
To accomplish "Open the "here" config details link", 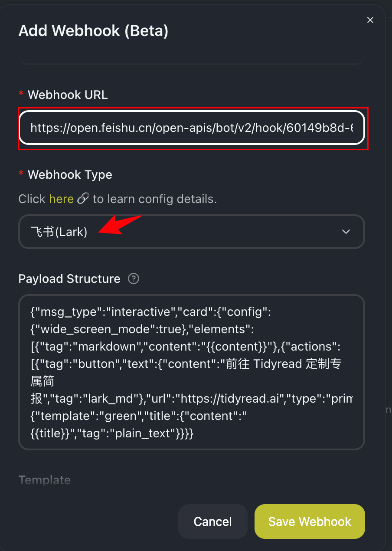I will 61,199.
